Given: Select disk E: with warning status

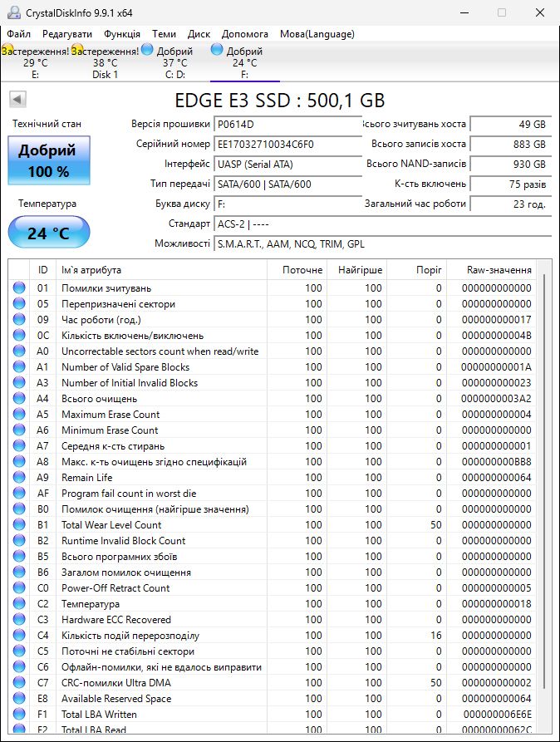Looking at the screenshot, I should click(35, 62).
